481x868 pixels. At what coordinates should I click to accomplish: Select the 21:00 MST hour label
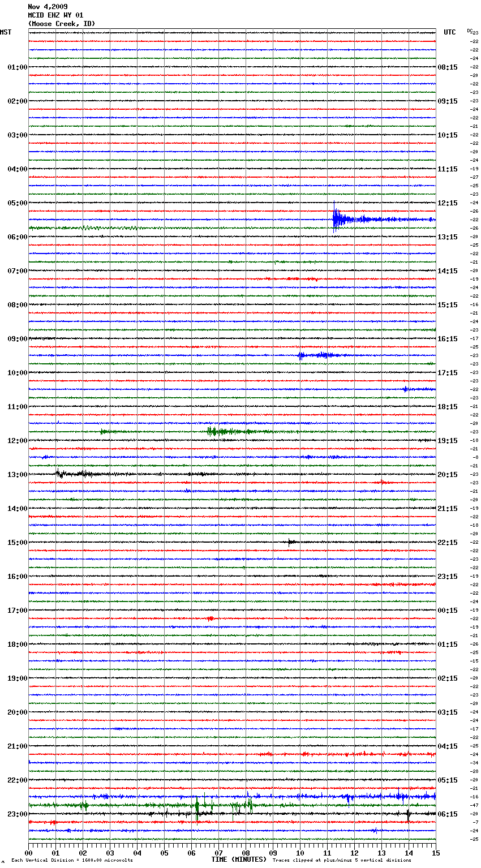click(x=17, y=746)
